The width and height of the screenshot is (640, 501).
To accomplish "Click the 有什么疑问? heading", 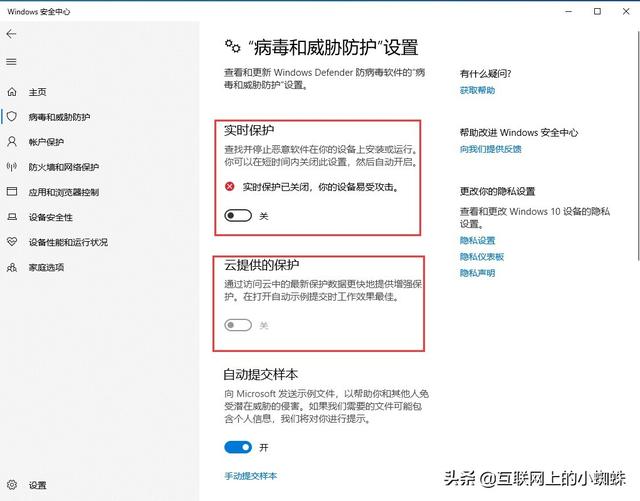I will 485,73.
